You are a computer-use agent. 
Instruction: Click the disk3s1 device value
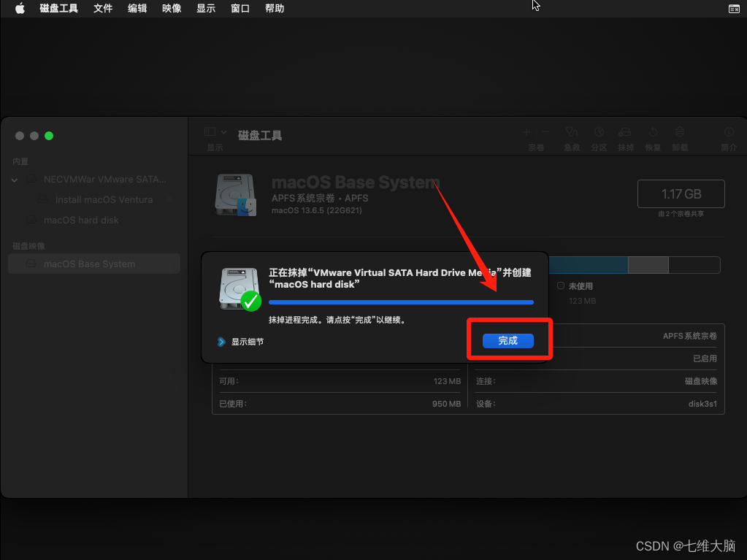pos(702,404)
